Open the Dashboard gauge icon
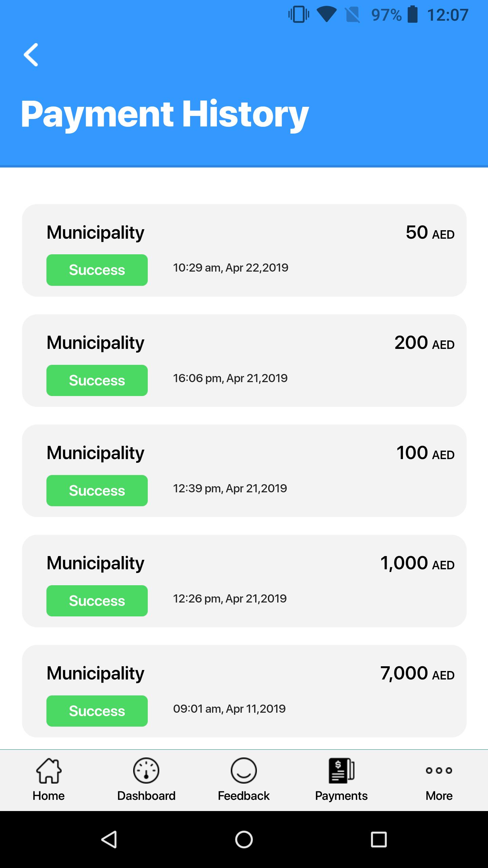 click(x=146, y=771)
